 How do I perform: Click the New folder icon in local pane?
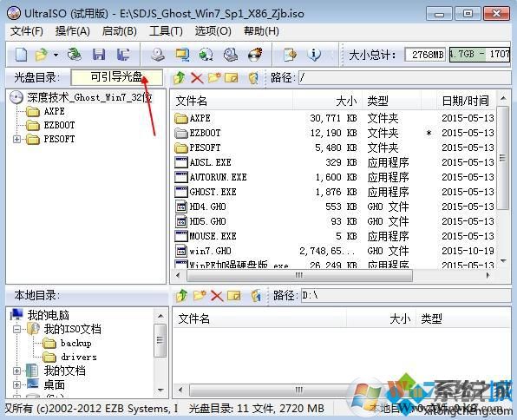pos(200,295)
